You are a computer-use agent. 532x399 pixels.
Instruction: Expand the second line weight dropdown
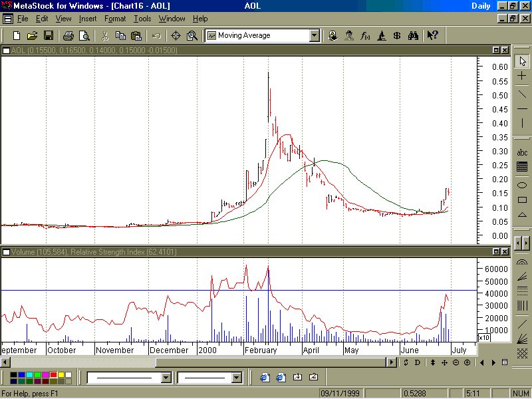[237, 377]
